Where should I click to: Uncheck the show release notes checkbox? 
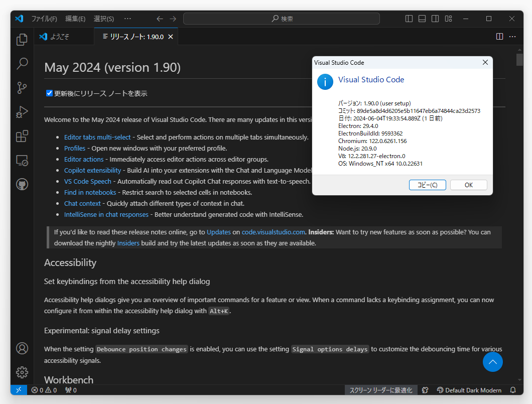(49, 93)
